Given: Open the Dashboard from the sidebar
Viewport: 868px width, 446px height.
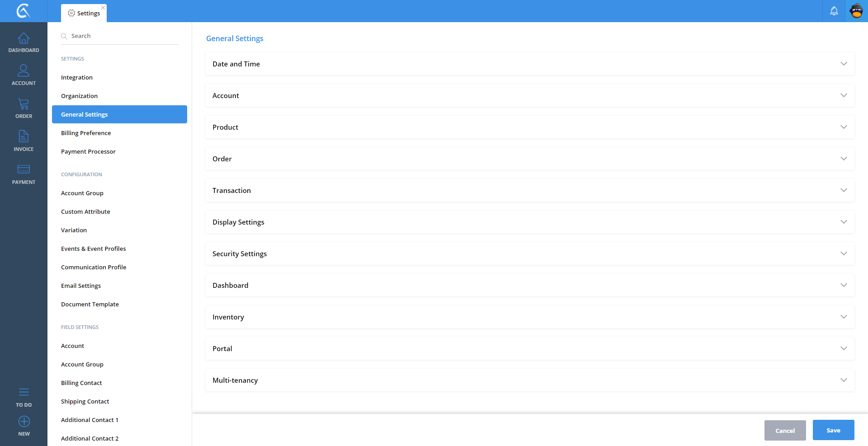Looking at the screenshot, I should 24,42.
